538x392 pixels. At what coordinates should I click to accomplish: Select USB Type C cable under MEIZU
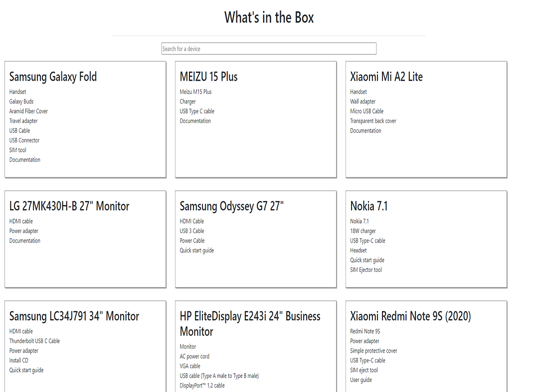197,111
